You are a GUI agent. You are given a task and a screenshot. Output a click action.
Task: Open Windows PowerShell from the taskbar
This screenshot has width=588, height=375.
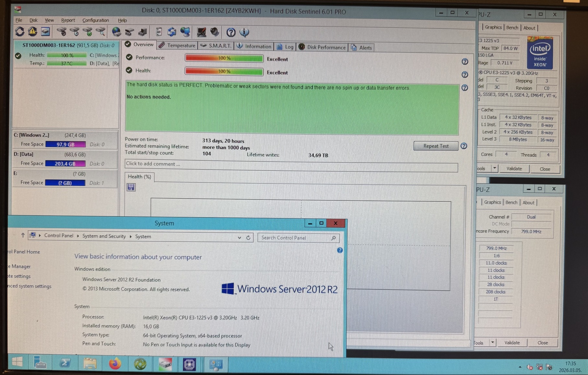click(x=65, y=363)
